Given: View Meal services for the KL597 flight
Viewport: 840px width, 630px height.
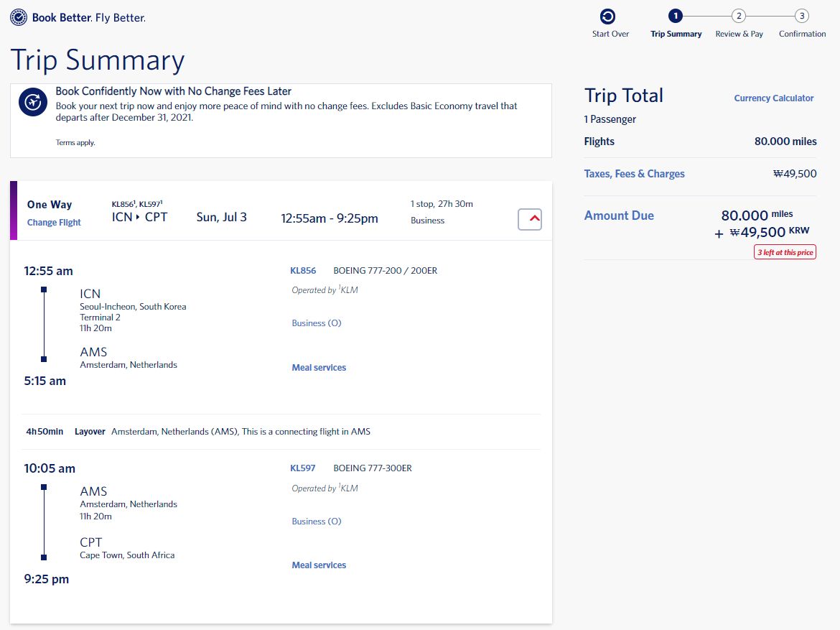Looking at the screenshot, I should [x=319, y=565].
